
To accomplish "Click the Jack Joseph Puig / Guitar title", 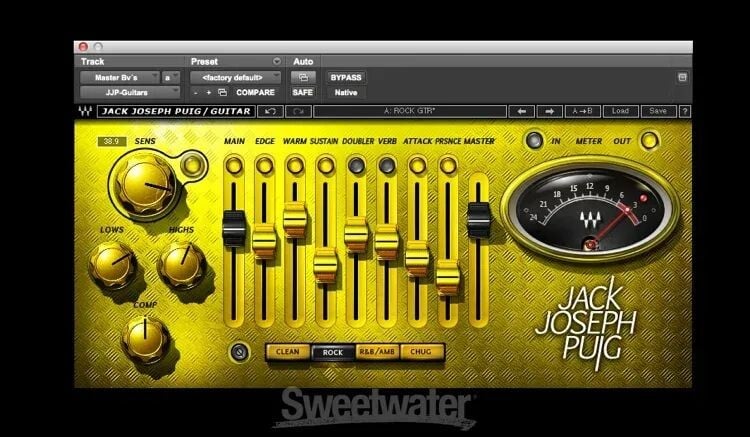I will [x=176, y=111].
